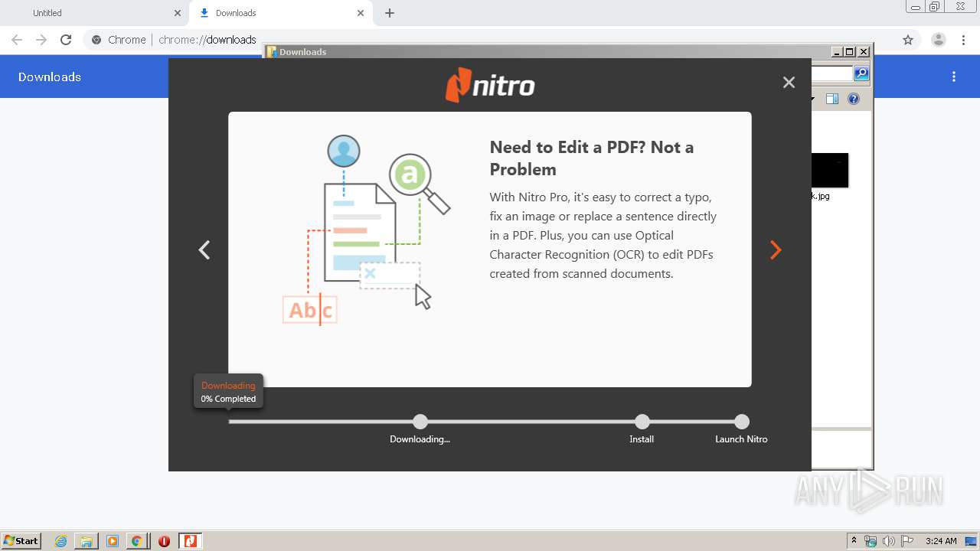Go back in Chrome
The image size is (980, 551).
[x=17, y=40]
